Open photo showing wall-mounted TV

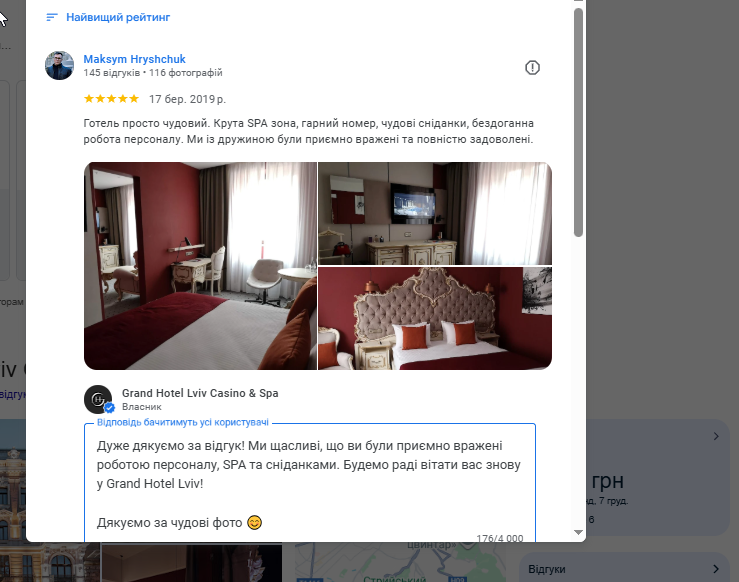435,213
